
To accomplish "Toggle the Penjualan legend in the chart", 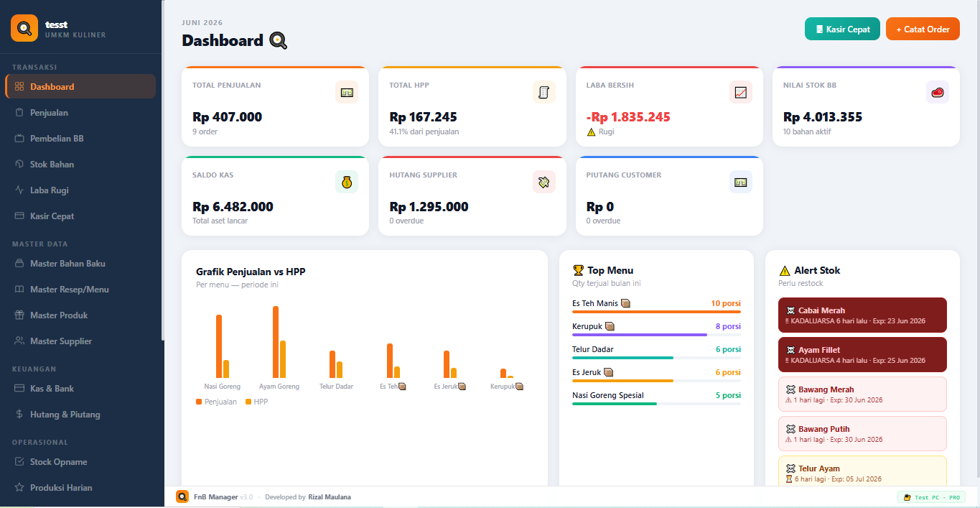I will (216, 402).
